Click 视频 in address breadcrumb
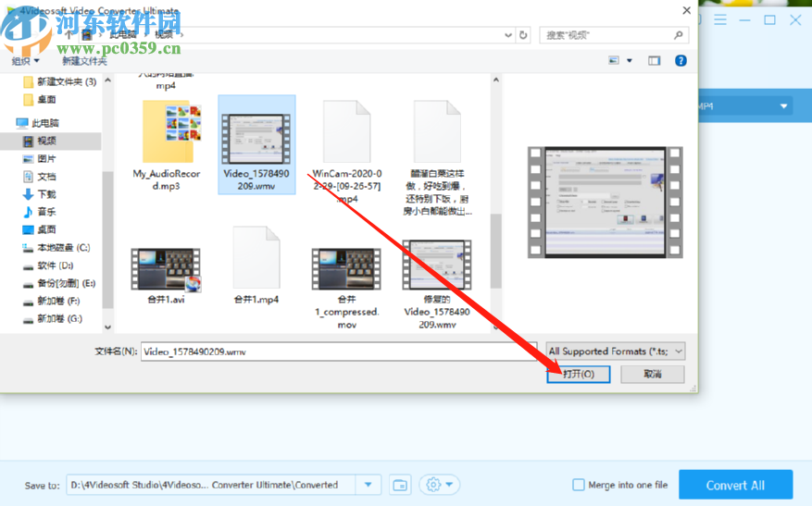This screenshot has height=506, width=812. click(x=164, y=34)
